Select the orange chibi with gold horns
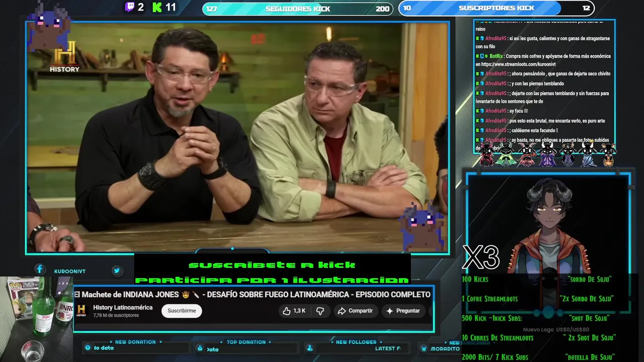Screen dimensions: 644x362 [x=608, y=154]
